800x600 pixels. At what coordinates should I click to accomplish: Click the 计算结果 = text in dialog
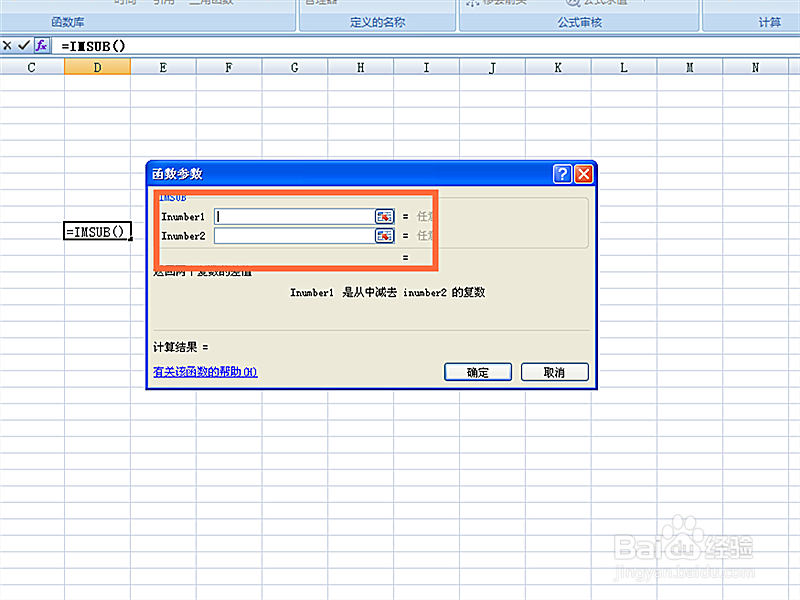click(181, 347)
